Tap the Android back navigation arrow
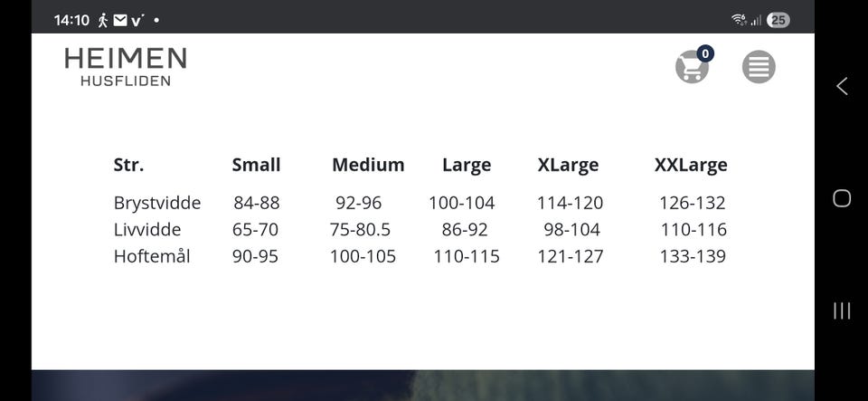 coord(842,86)
